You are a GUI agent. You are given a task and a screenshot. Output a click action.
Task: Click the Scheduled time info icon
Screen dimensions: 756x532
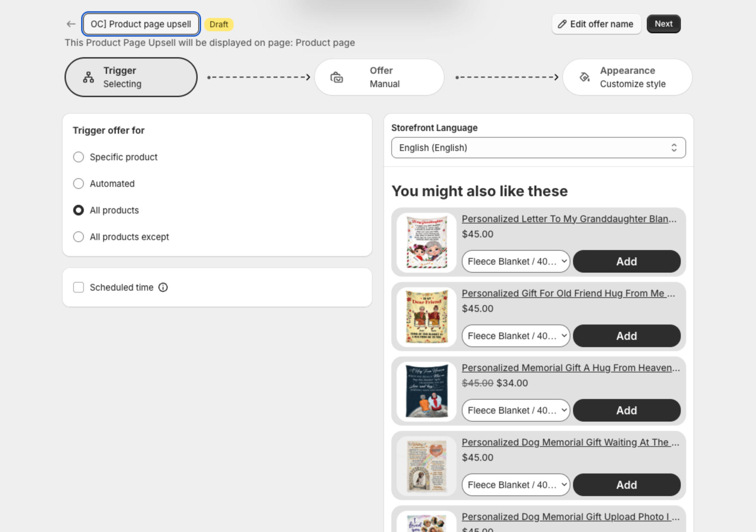[163, 287]
